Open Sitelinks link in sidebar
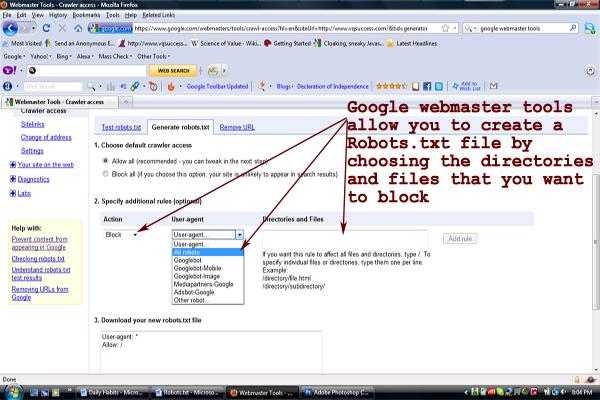600x400 pixels. point(33,124)
